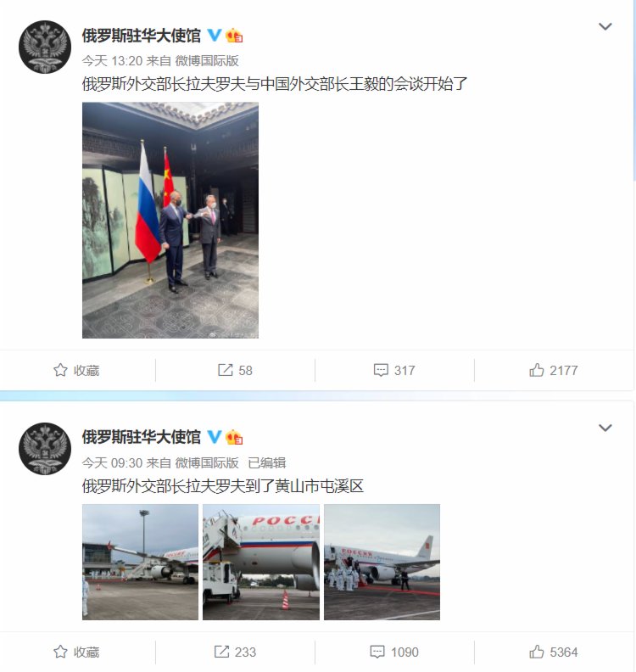The width and height of the screenshot is (636, 672).
Task: Like the first post with 2177 likes
Action: click(554, 370)
